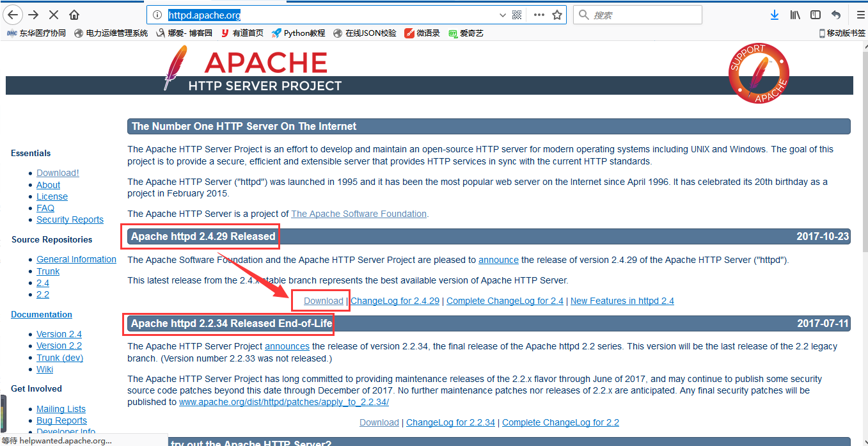Open the page actions three-dots menu
Screen dimensions: 868x446
tap(539, 15)
